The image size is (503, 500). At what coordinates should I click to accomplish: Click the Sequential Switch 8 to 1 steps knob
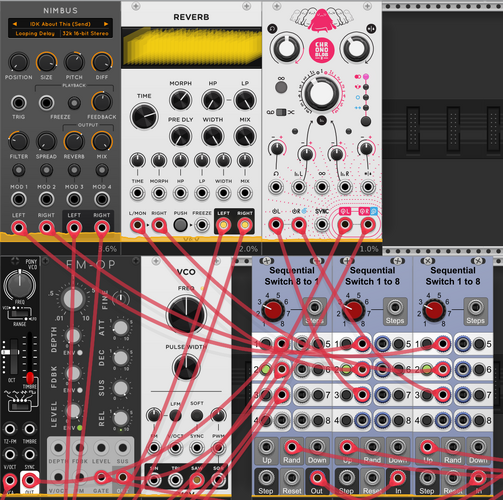(273, 310)
